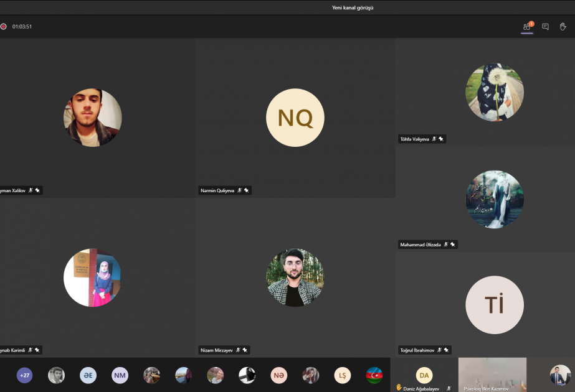
Task: Click the NM participant avatar in bottom strip
Action: coord(120,375)
